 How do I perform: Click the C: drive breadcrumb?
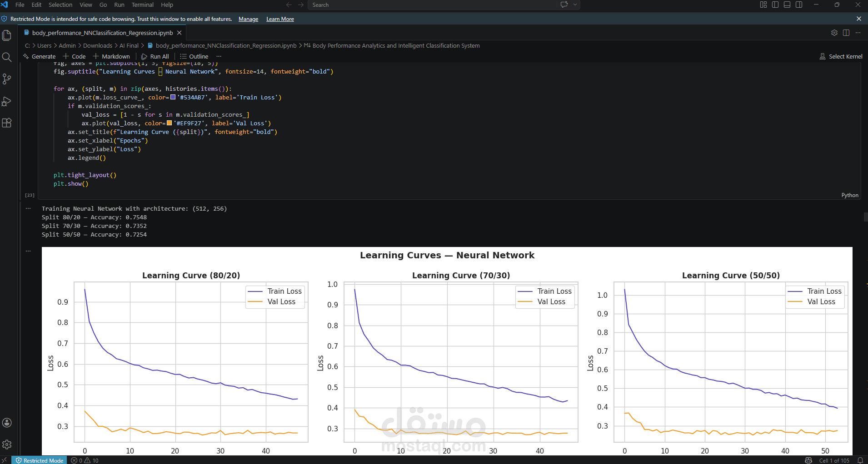(x=27, y=45)
